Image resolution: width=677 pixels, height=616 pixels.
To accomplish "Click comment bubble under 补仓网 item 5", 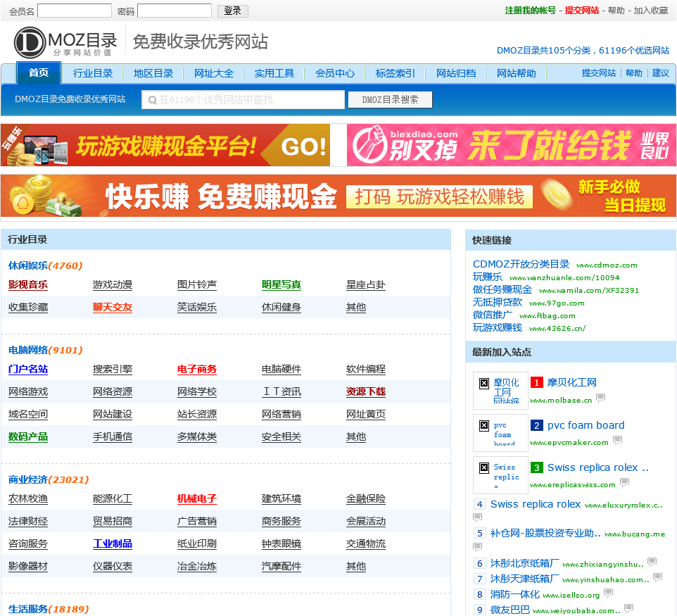I will coord(478,547).
